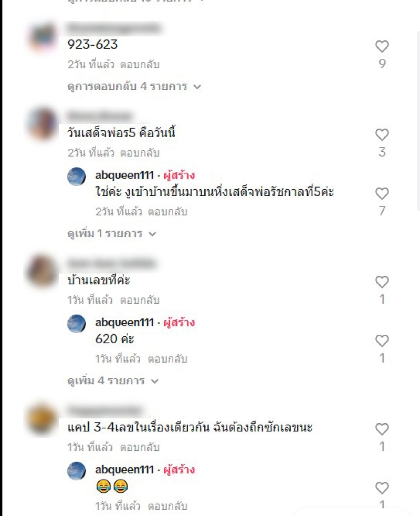Reply to abqueen111's 620 ค่ะ comment

click(167, 359)
